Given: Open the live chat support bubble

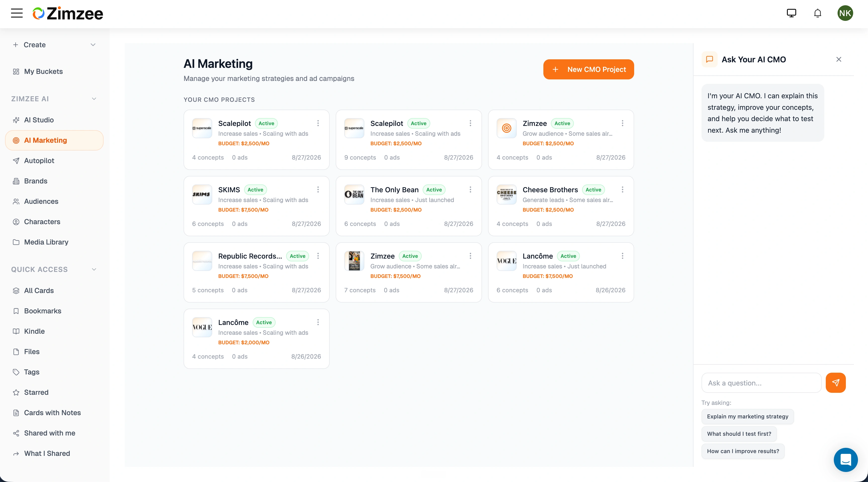Looking at the screenshot, I should click(x=845, y=459).
